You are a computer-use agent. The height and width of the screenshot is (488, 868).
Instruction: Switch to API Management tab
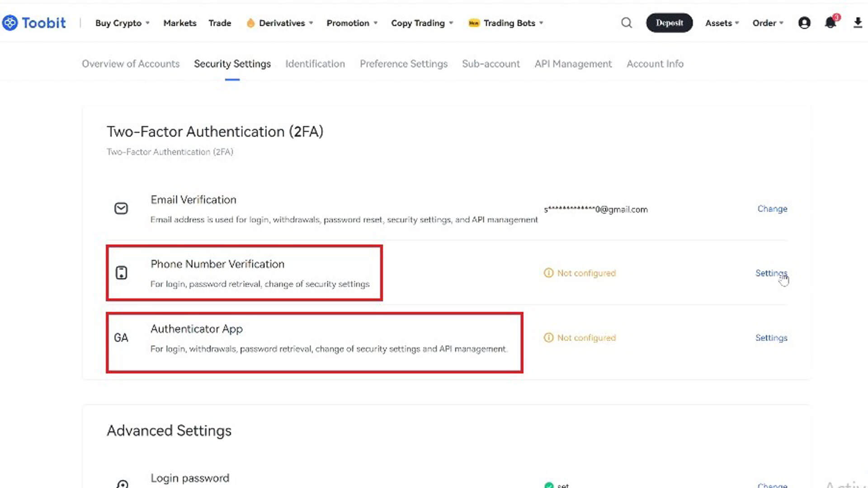[573, 64]
